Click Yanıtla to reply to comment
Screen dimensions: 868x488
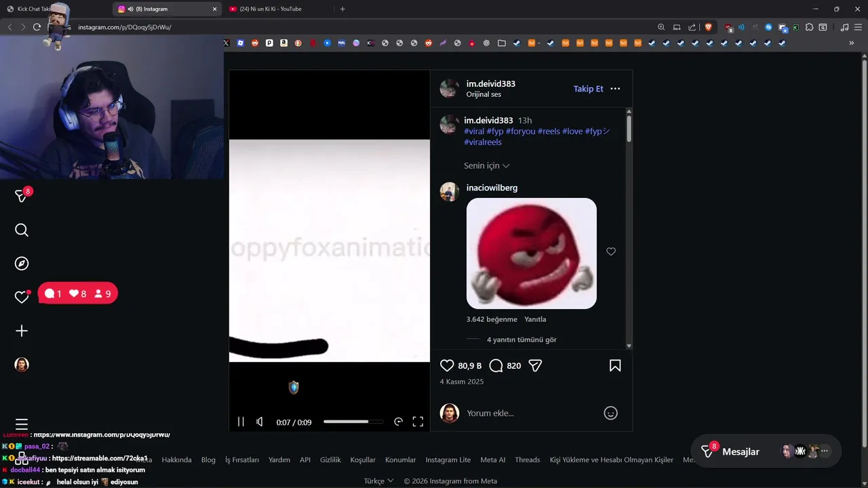(535, 319)
